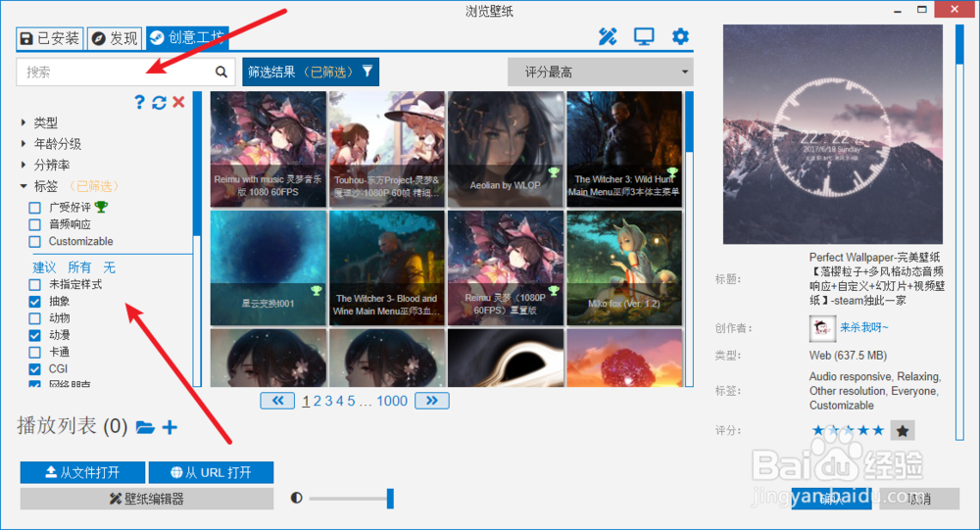Add new playlist with plus icon
This screenshot has height=530, width=980.
(x=170, y=427)
